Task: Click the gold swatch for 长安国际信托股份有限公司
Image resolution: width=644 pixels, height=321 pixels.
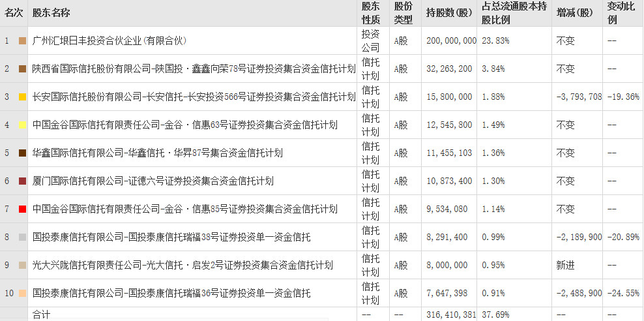Action: pyautogui.click(x=23, y=97)
